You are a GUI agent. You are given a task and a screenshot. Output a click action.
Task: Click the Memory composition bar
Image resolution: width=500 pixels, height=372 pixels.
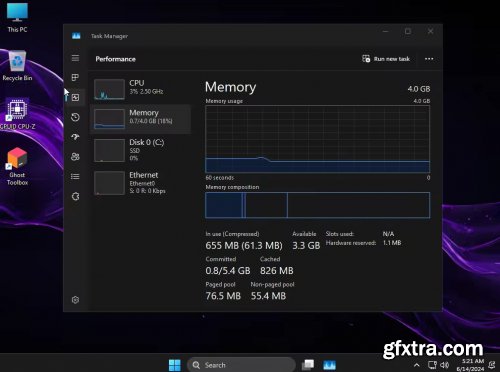tap(318, 205)
